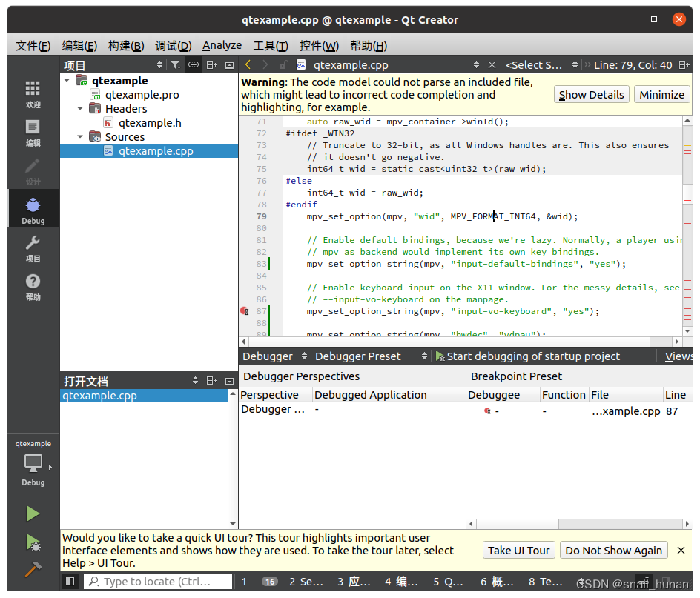
Task: Switch to Debug mode in the left sidebar
Action: tap(33, 208)
